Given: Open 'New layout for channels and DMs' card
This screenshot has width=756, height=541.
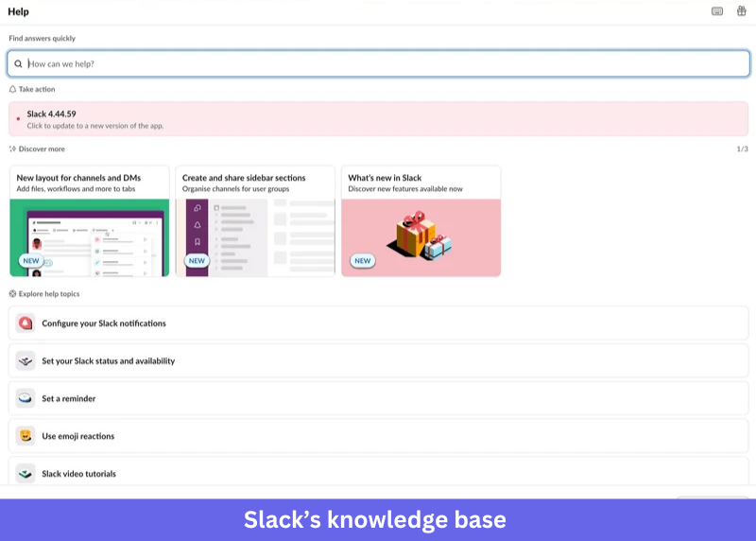Looking at the screenshot, I should coord(90,221).
